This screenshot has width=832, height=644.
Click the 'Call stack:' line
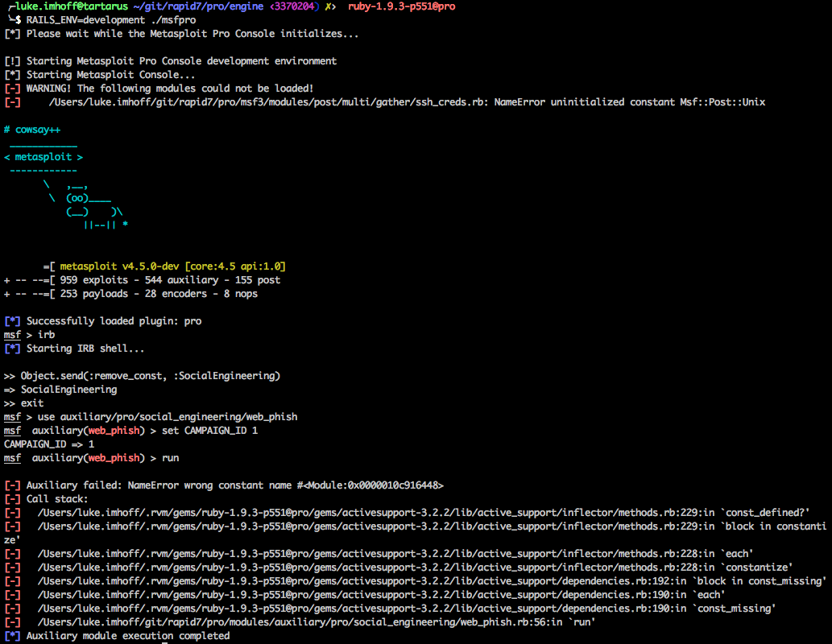tap(46, 499)
